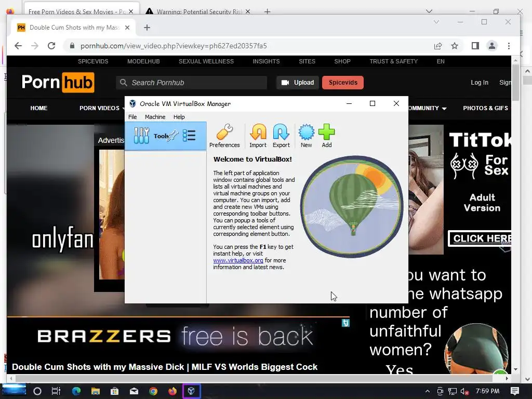Click the MODELHUB top link

click(143, 61)
